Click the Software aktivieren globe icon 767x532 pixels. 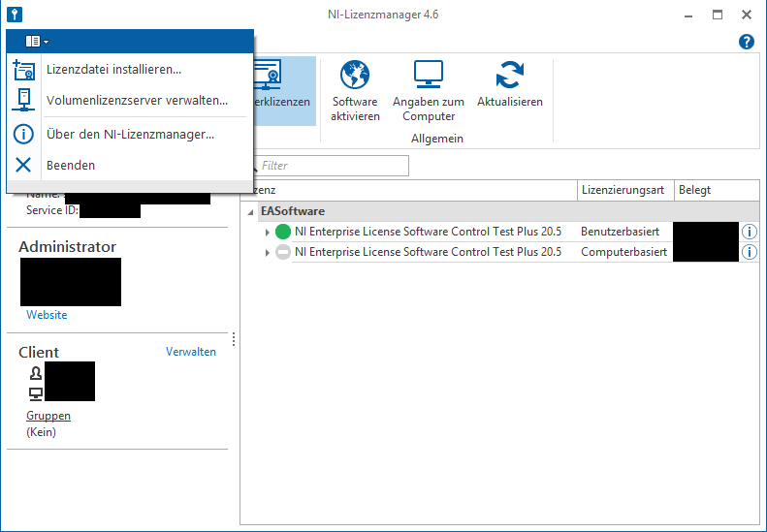point(355,75)
